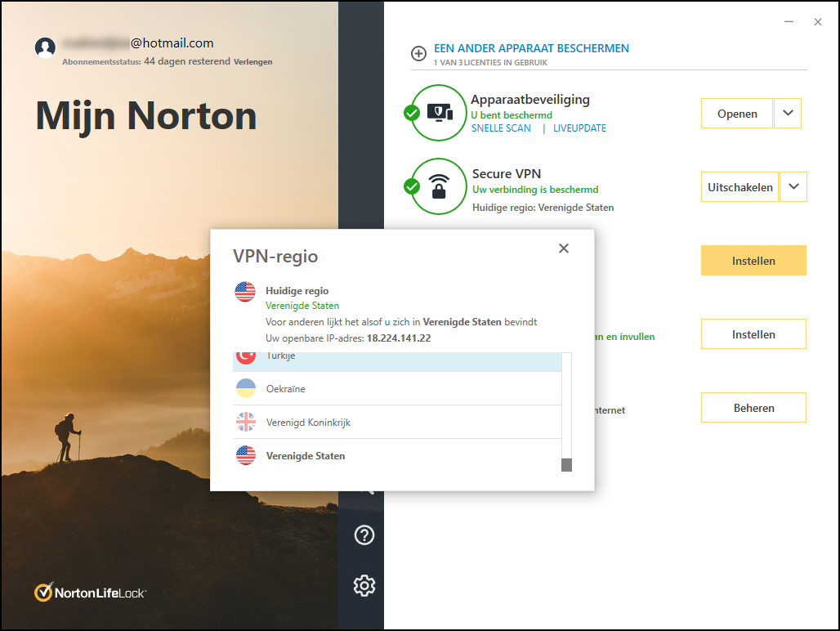Screen dimensions: 840x631
Task: Click the region list scrollbar thumb
Action: tap(566, 465)
